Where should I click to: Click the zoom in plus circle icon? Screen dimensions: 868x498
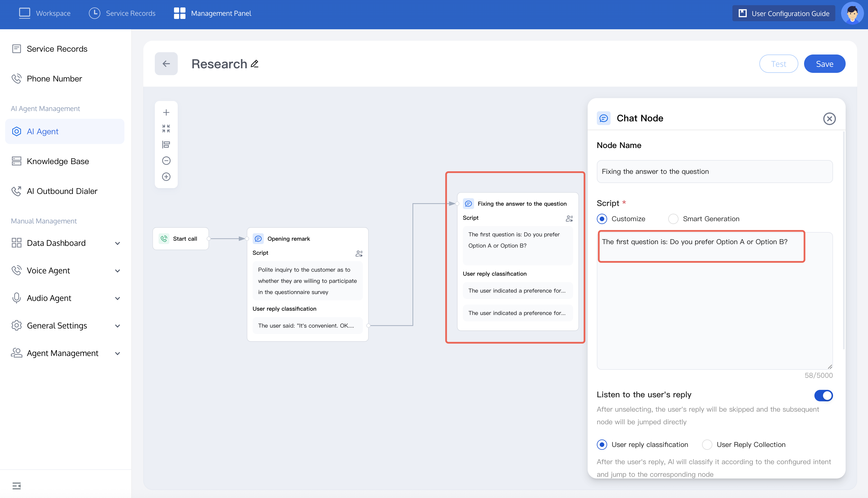[x=166, y=177]
